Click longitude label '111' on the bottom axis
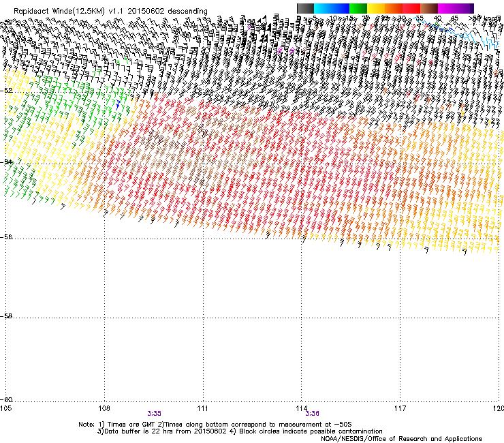 tap(202, 408)
